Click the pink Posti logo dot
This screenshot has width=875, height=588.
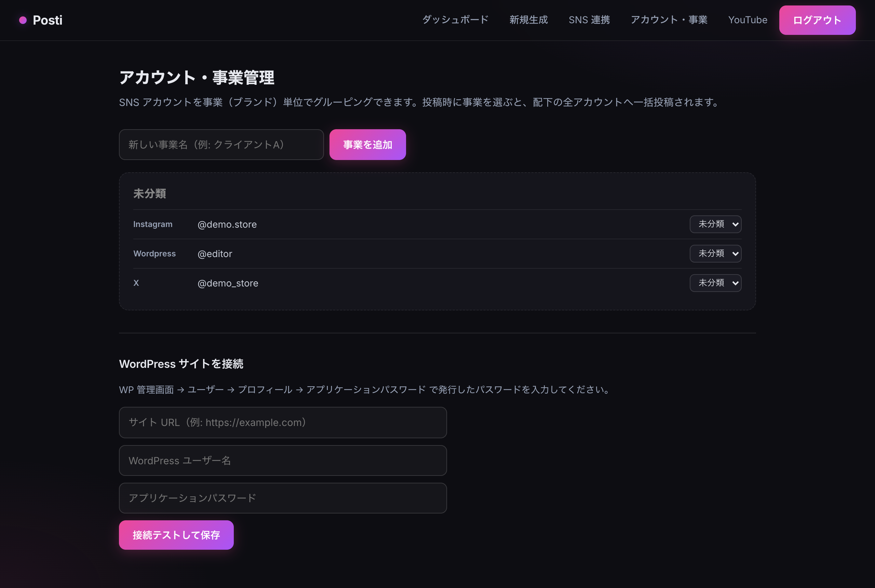pyautogui.click(x=23, y=20)
